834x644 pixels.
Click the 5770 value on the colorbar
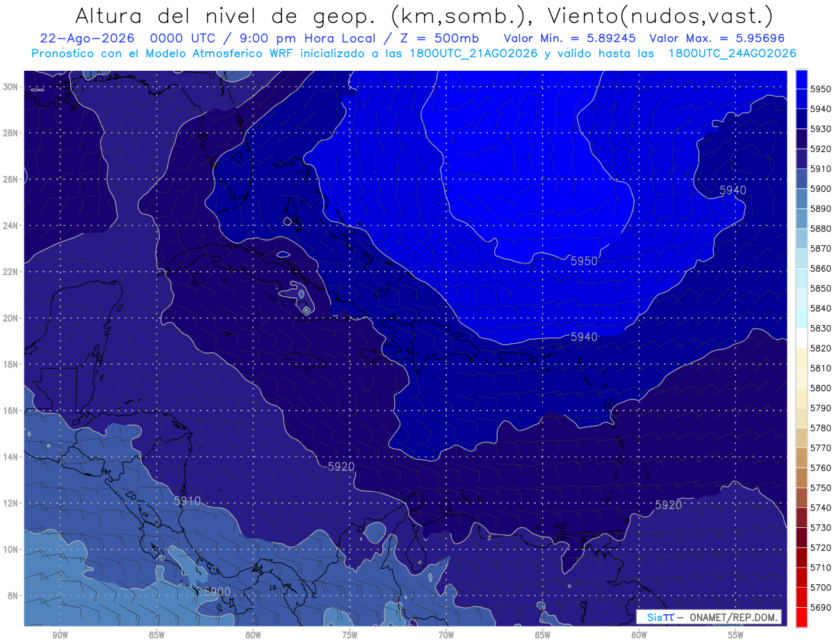821,448
